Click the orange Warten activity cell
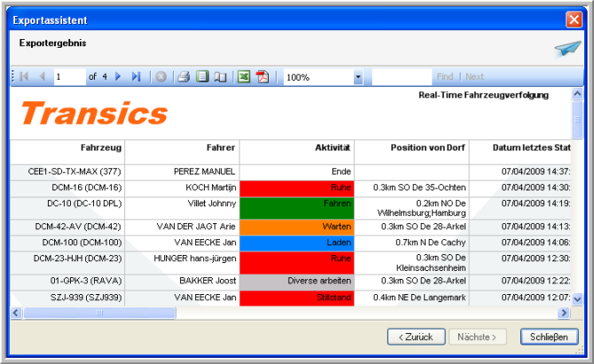594x364 pixels. tap(297, 228)
